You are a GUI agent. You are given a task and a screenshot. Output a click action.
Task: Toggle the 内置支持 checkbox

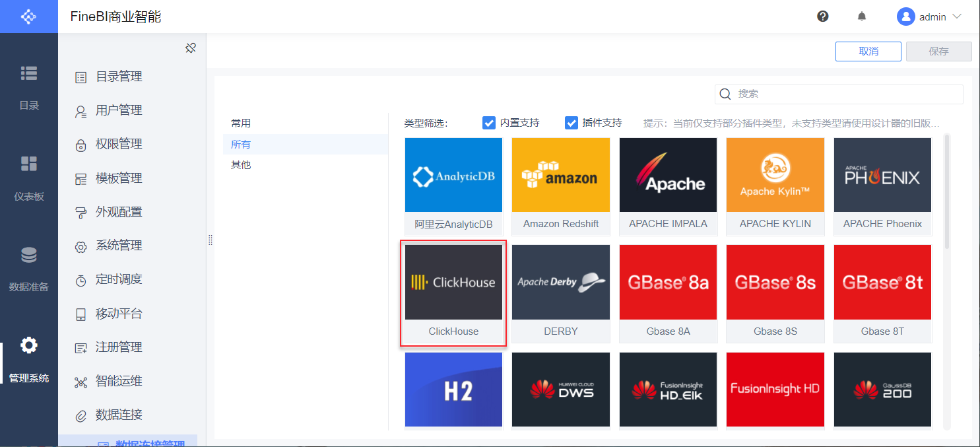point(489,123)
